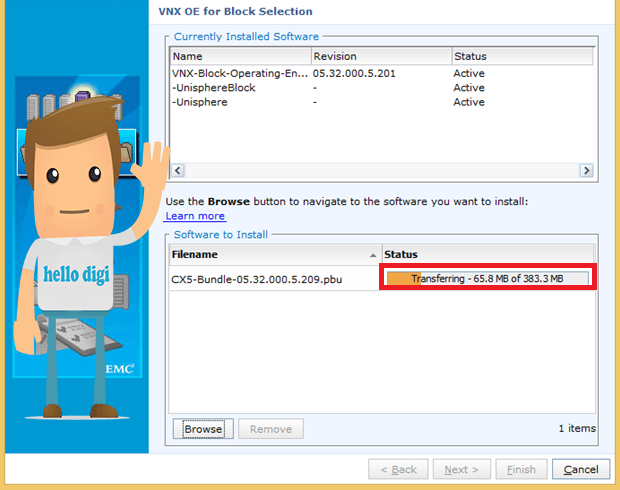Image resolution: width=620 pixels, height=490 pixels.
Task: Click the Next button
Action: coord(461,469)
